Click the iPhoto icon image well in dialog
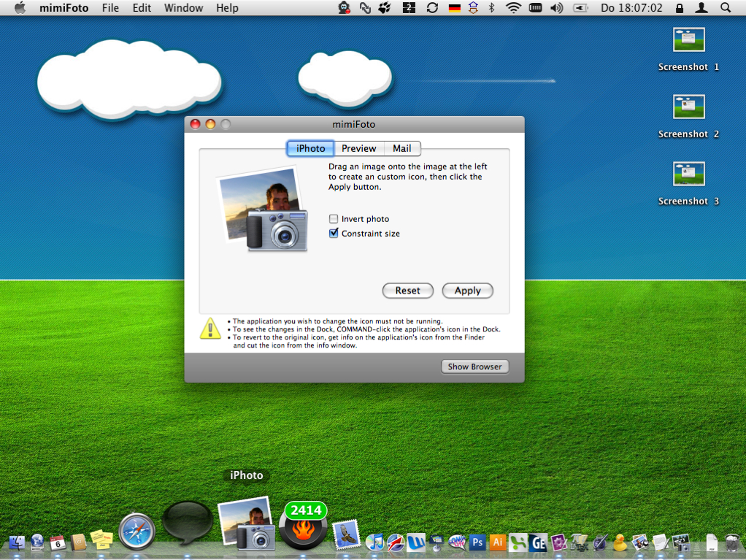746x560 pixels. [263, 208]
